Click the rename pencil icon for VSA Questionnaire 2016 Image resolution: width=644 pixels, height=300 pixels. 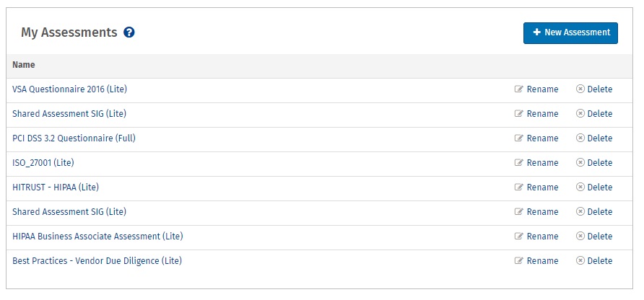point(518,89)
